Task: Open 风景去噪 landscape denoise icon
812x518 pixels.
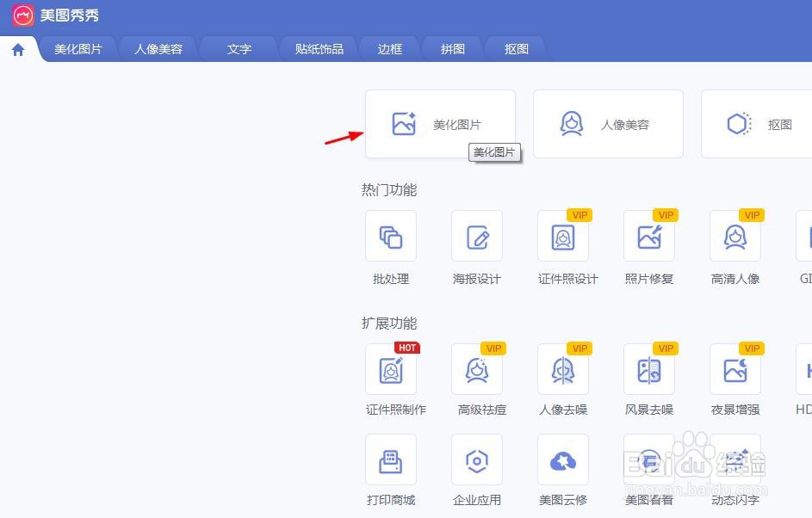Action: (x=649, y=369)
